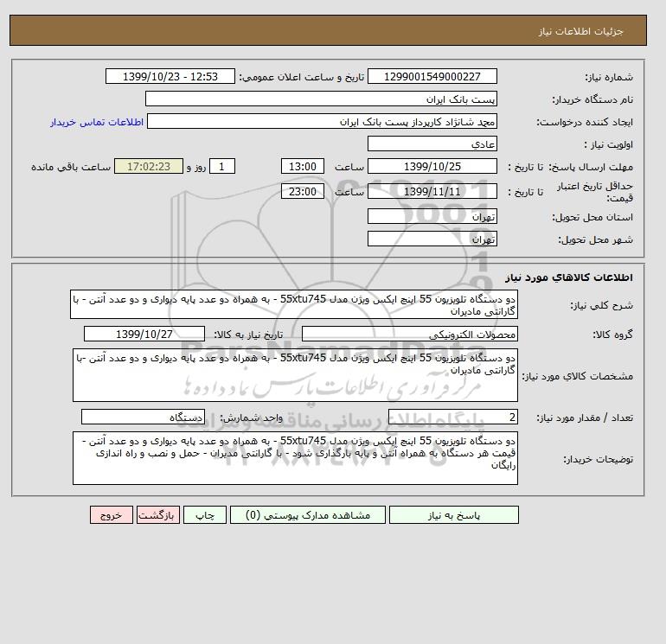Click the 'استان محل تحویل:' label
This screenshot has width=666, height=644.
tap(592, 217)
